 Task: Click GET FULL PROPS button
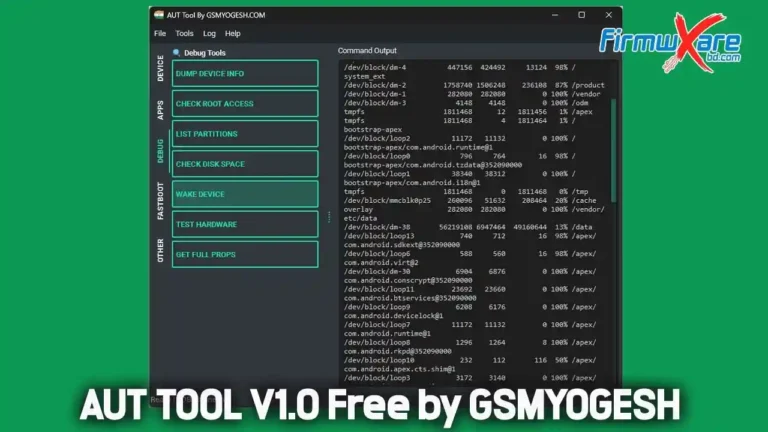245,254
